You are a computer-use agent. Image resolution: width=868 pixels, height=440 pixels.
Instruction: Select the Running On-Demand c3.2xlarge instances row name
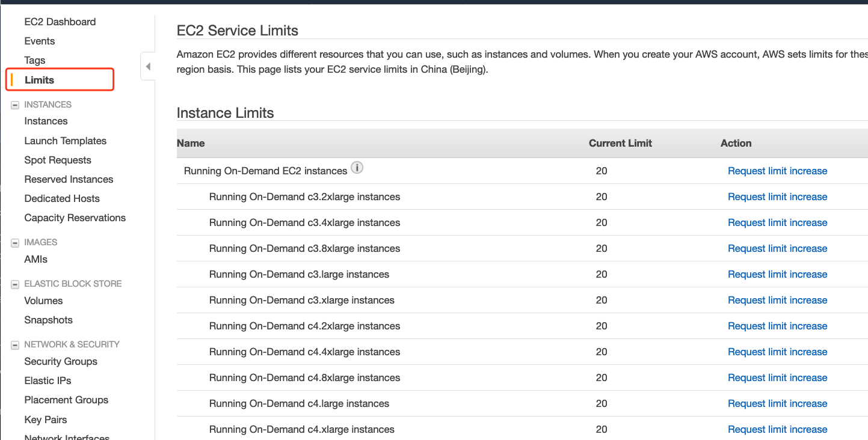pos(304,197)
